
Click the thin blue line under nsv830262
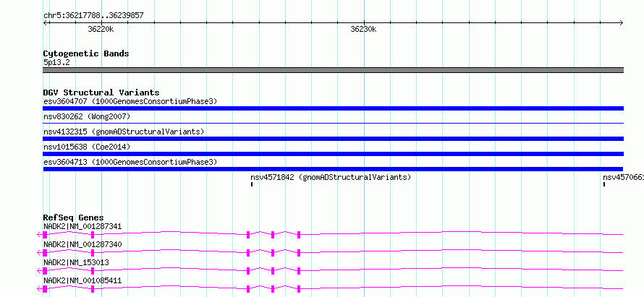pyautogui.click(x=333, y=123)
